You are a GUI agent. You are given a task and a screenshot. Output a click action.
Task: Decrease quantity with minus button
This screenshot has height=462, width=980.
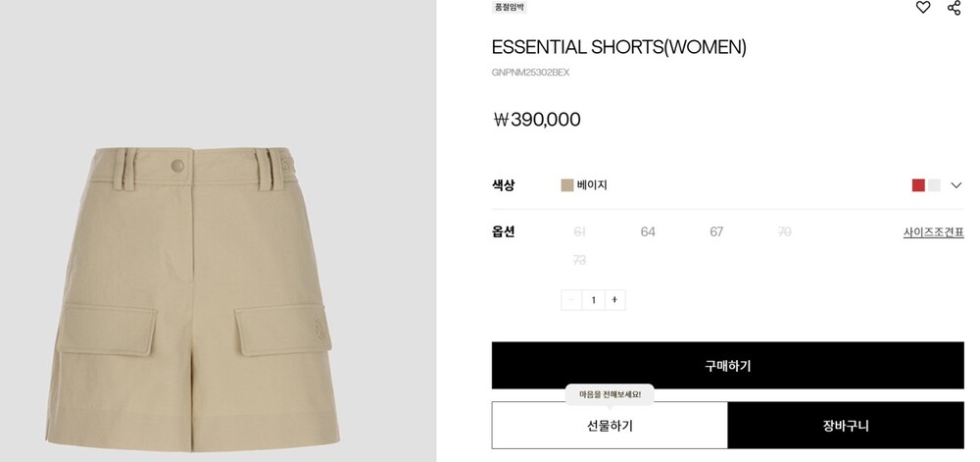tap(571, 300)
